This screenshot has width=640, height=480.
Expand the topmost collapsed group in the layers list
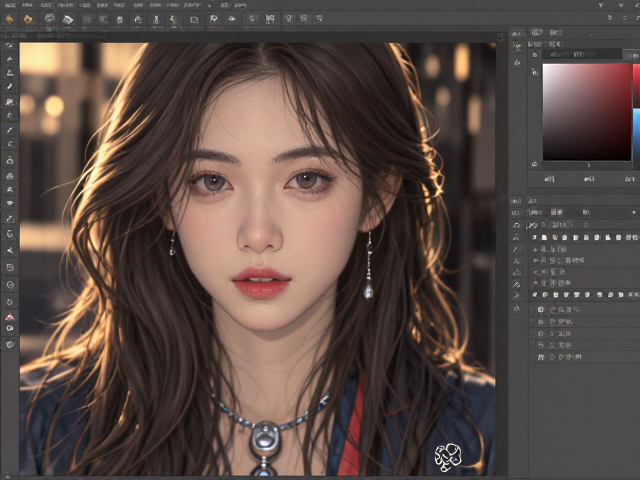coord(535,249)
